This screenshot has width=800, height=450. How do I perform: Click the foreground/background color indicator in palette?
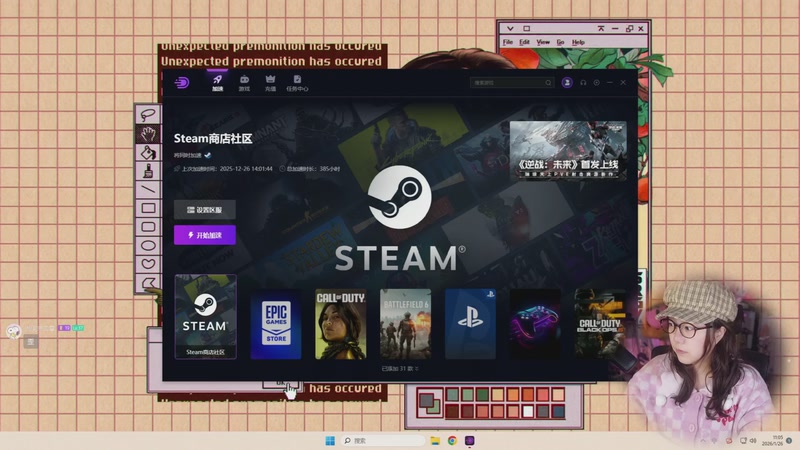[430, 403]
